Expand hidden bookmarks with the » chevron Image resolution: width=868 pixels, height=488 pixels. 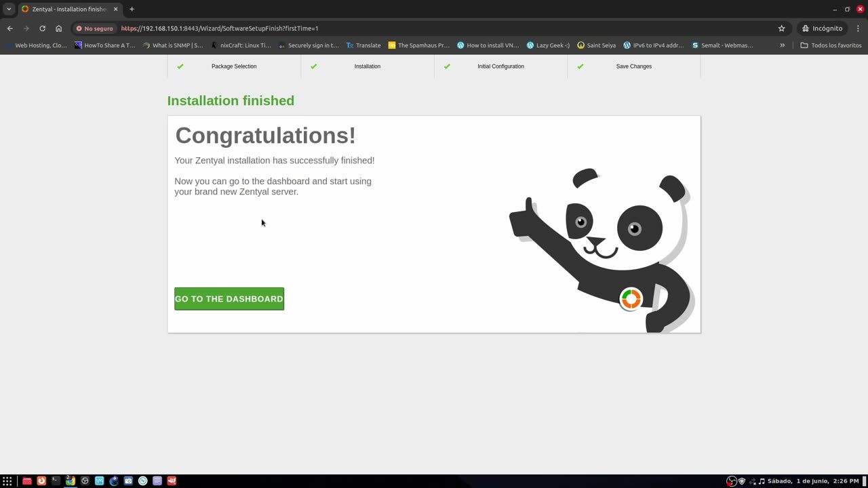click(782, 45)
